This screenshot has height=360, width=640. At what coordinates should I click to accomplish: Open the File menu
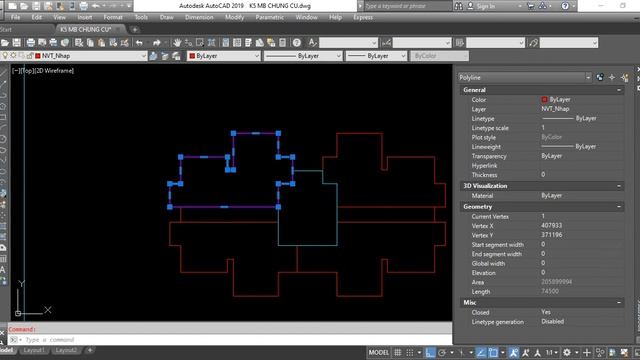tap(16, 17)
